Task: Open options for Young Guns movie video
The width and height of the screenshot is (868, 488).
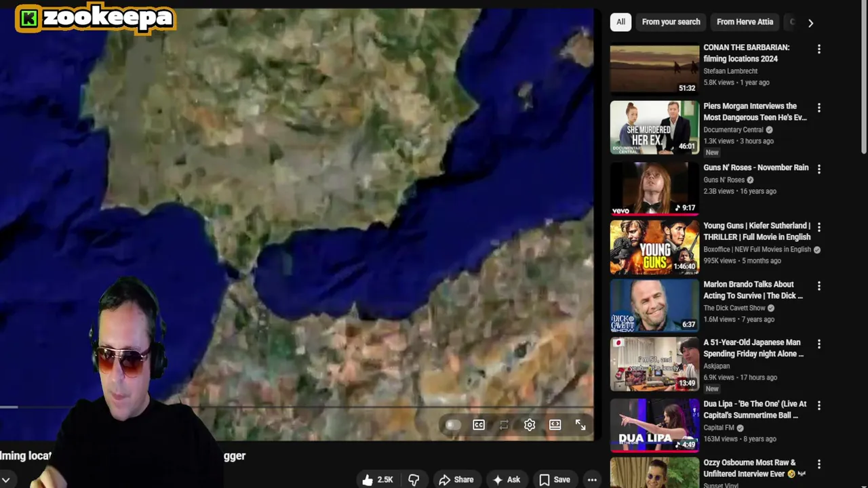Action: 818,227
